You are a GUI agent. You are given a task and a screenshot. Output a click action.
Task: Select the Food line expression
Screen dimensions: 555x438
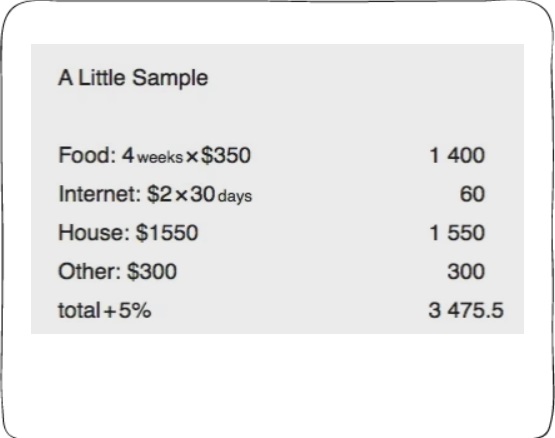point(155,155)
